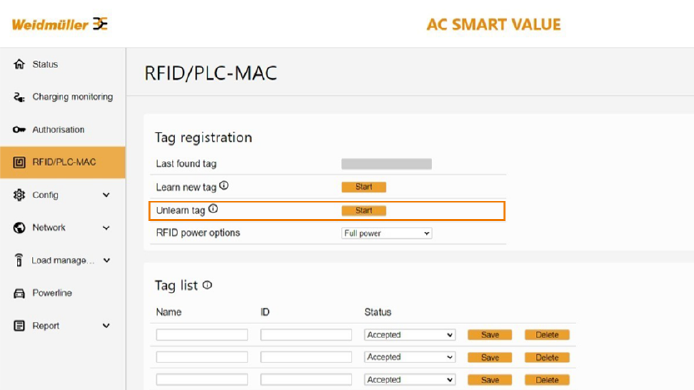The height and width of the screenshot is (390, 694).
Task: Click the Report document icon
Action: [19, 326]
